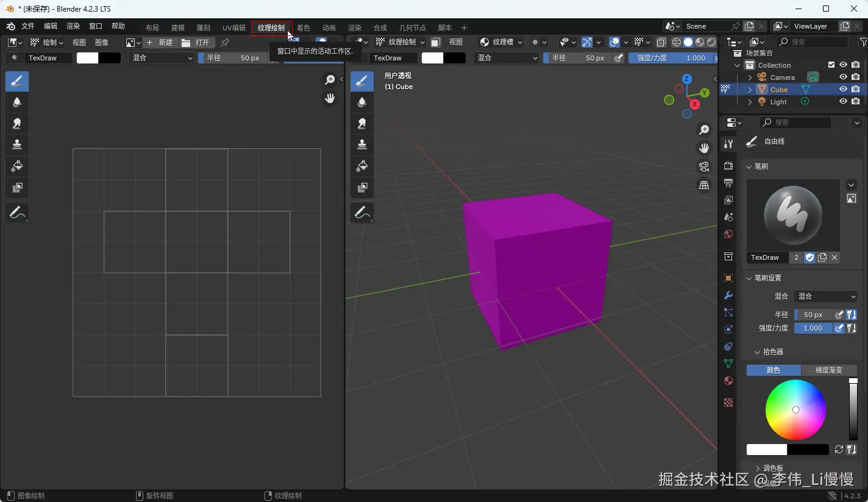Click the 打开 image button
The image size is (868, 502).
[196, 43]
